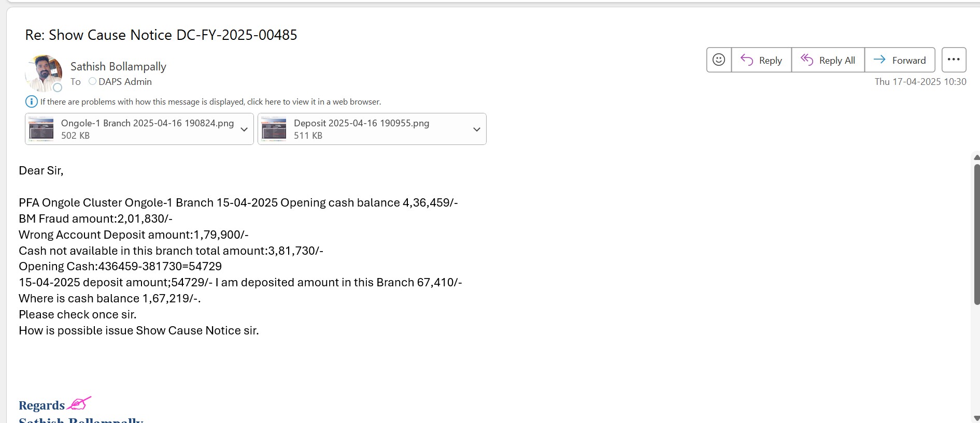Click the blue info icon
This screenshot has height=423, width=980.
[x=32, y=101]
